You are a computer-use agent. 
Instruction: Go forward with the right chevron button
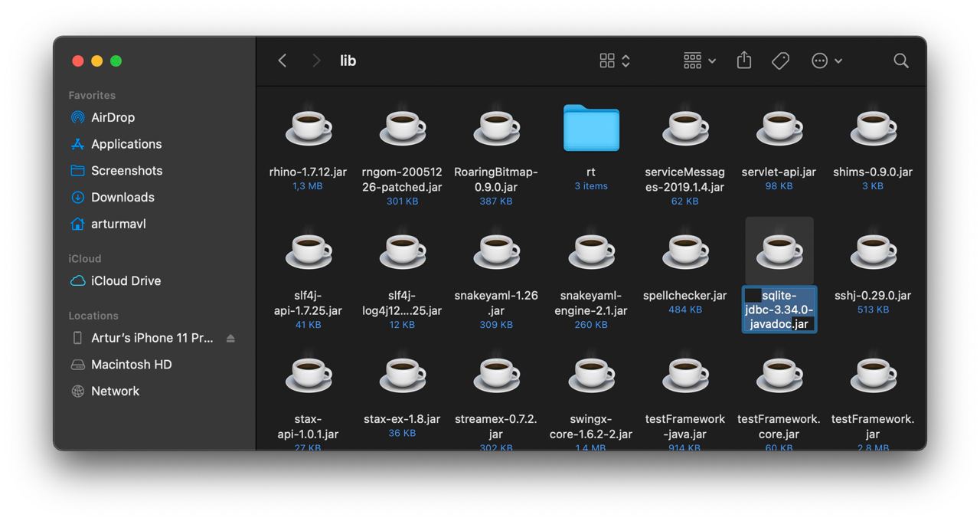pos(315,61)
